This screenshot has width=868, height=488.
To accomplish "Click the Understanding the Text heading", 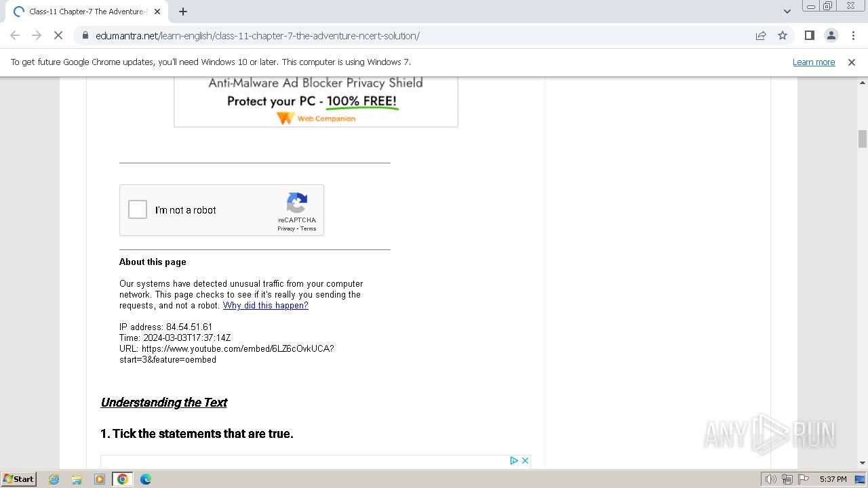I will pos(163,403).
